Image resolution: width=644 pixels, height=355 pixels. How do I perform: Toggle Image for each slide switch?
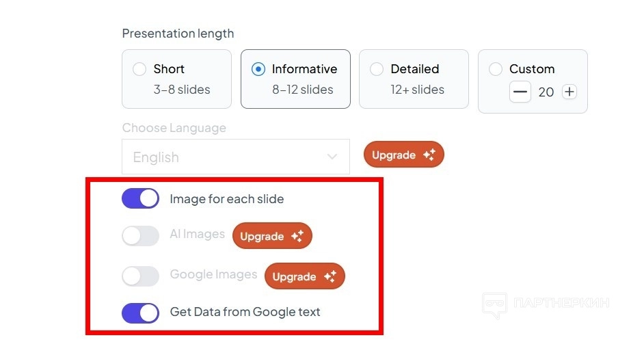pyautogui.click(x=140, y=199)
